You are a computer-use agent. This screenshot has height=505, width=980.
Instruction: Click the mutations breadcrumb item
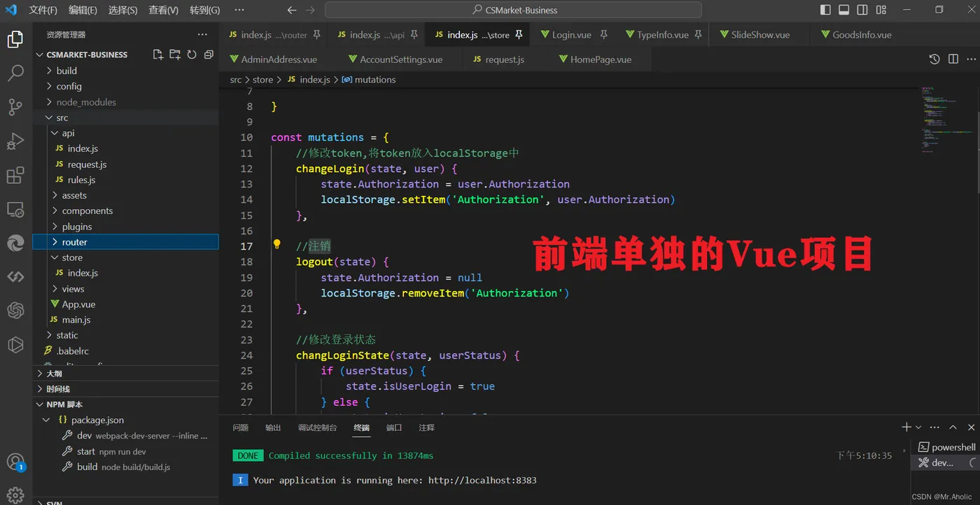369,80
